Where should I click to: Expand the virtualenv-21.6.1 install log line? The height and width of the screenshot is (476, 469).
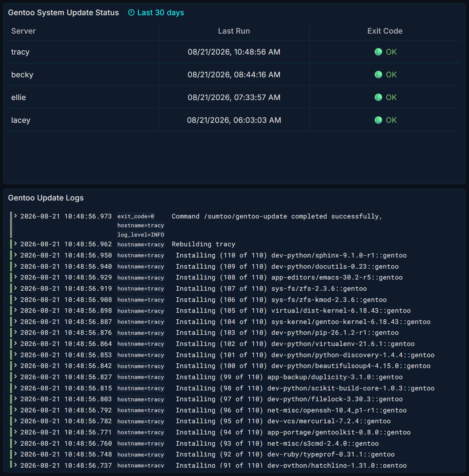tap(16, 343)
